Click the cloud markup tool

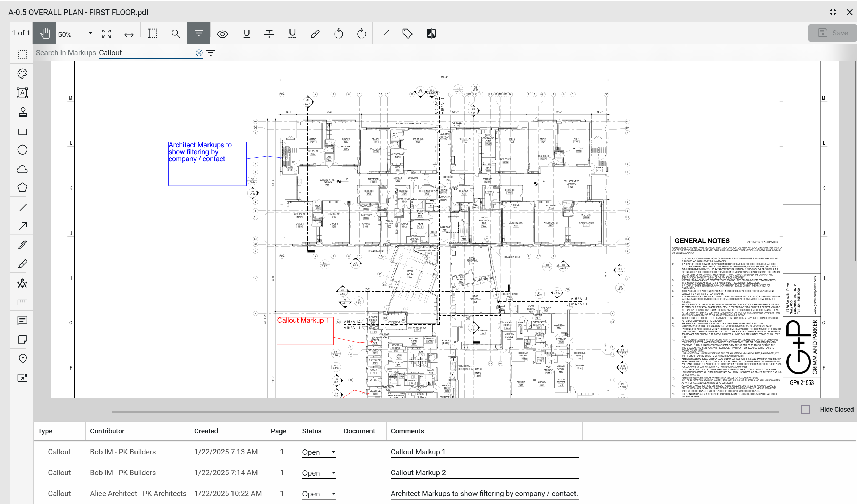coord(23,169)
